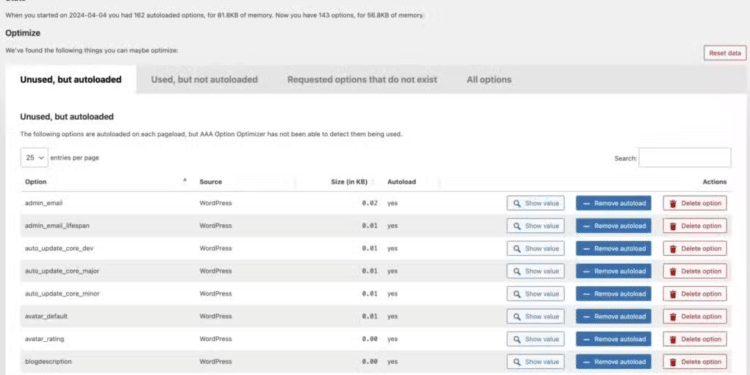Click the Reset data button
The height and width of the screenshot is (375, 750).
point(725,53)
